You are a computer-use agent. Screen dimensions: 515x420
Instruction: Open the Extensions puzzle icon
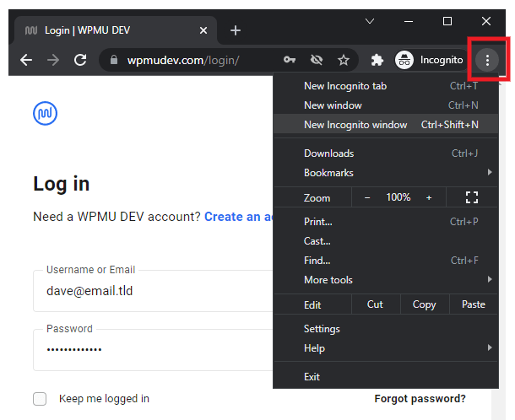377,60
